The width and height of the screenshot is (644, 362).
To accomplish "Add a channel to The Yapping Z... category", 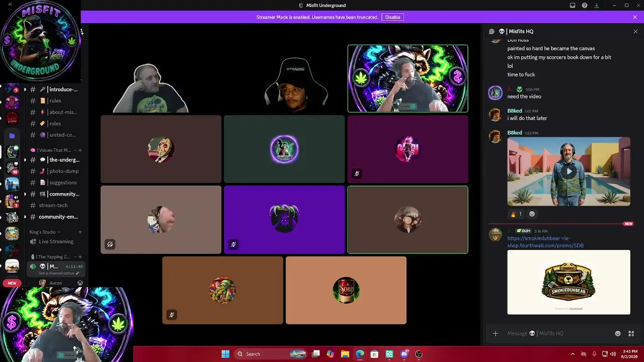I will coord(80,257).
